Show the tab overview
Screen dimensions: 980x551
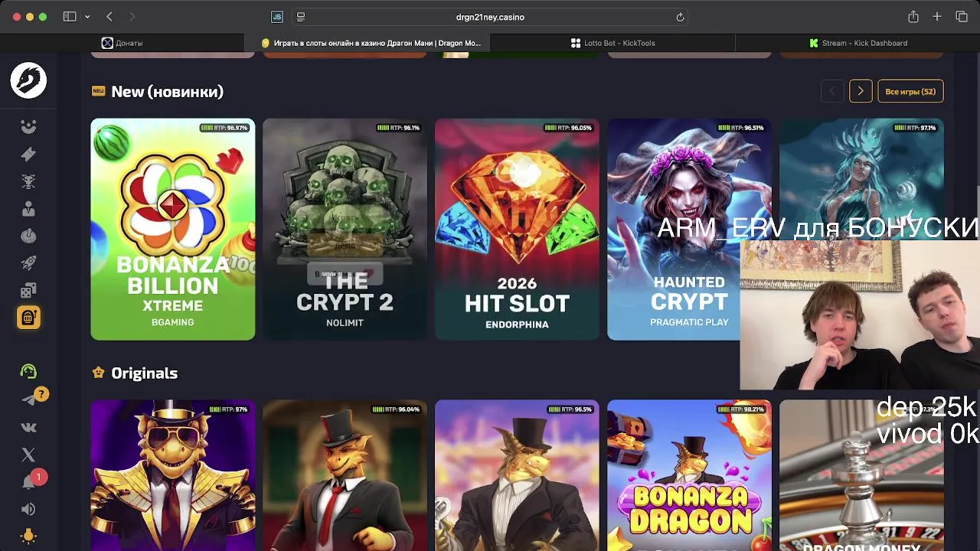coord(962,17)
